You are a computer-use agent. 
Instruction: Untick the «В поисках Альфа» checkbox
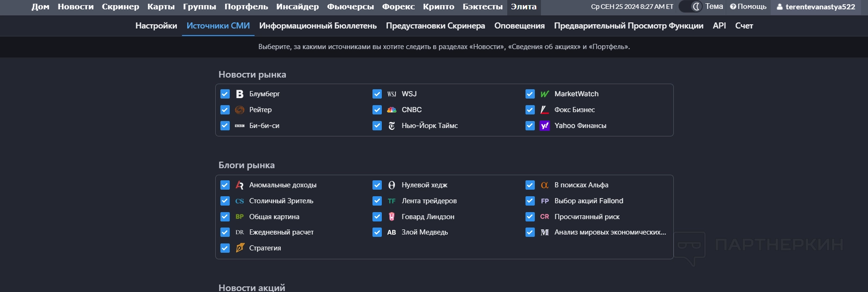tap(530, 185)
